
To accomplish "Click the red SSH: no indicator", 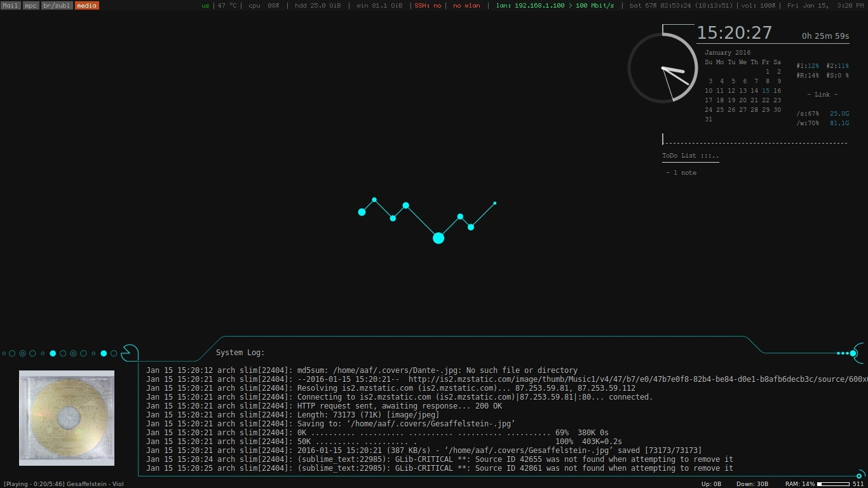I will (428, 5).
